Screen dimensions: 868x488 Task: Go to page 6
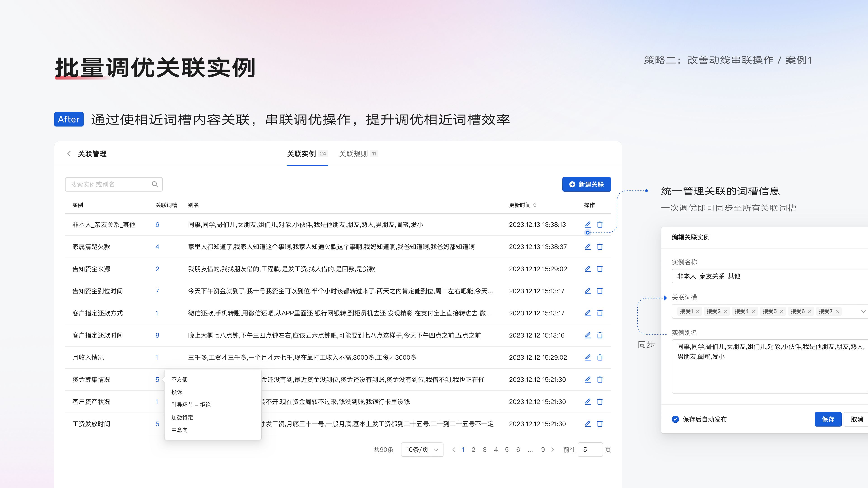coord(518,450)
